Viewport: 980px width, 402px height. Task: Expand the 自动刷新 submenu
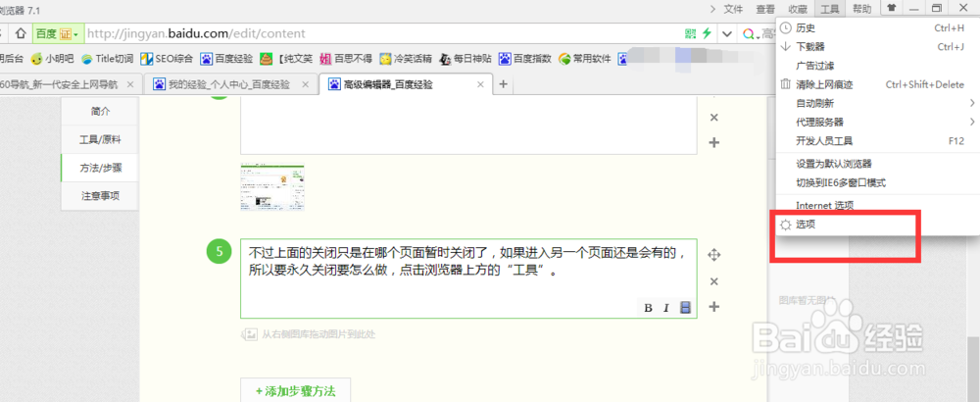[877, 103]
